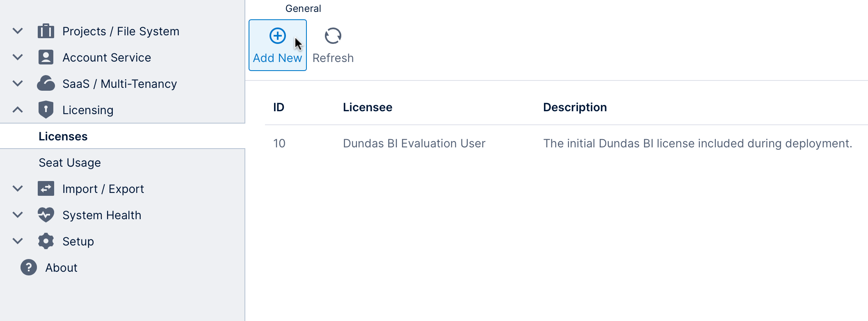The image size is (868, 321).
Task: Expand the SaaS / Multi-Tenancy chevron
Action: 18,83
